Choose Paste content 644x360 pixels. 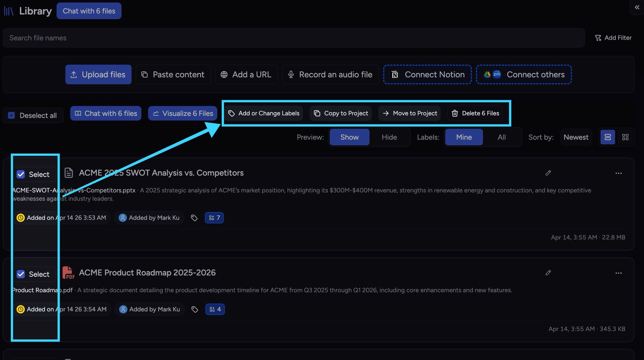pos(173,74)
